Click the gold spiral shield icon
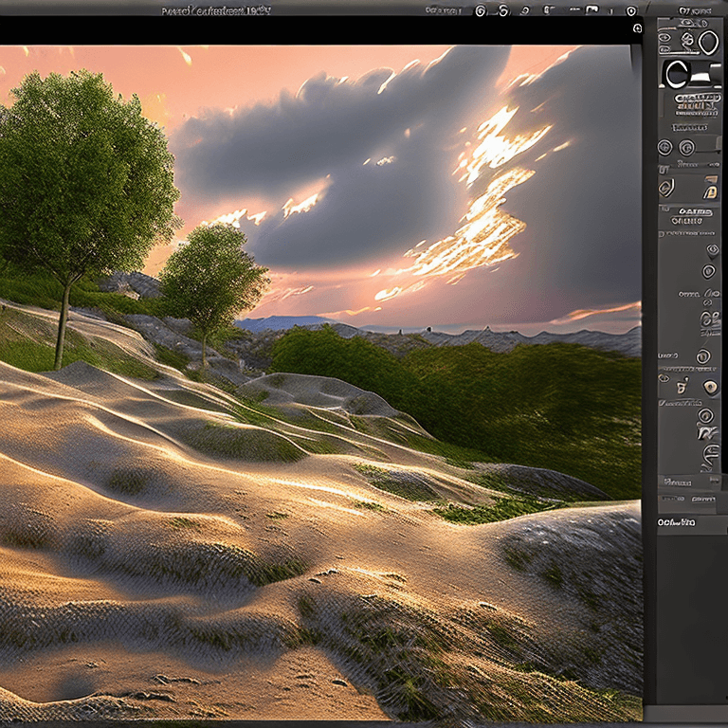Screen dimensions: 728x728 [x=666, y=188]
